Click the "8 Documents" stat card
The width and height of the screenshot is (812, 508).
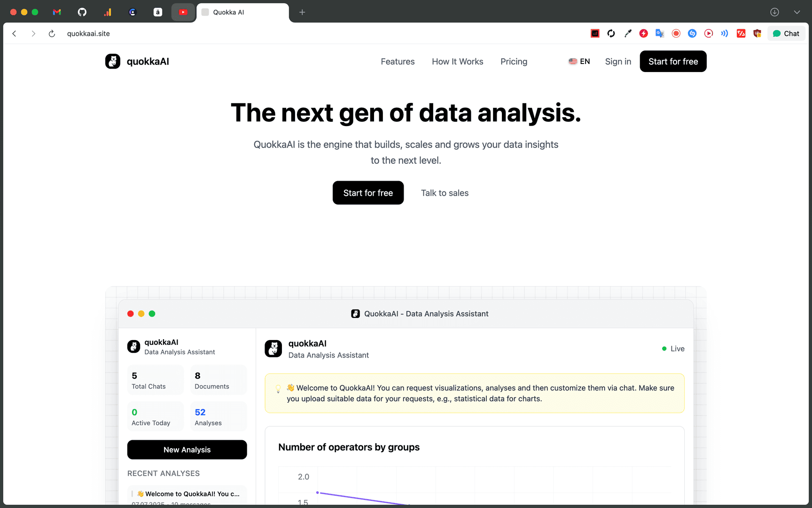219,380
